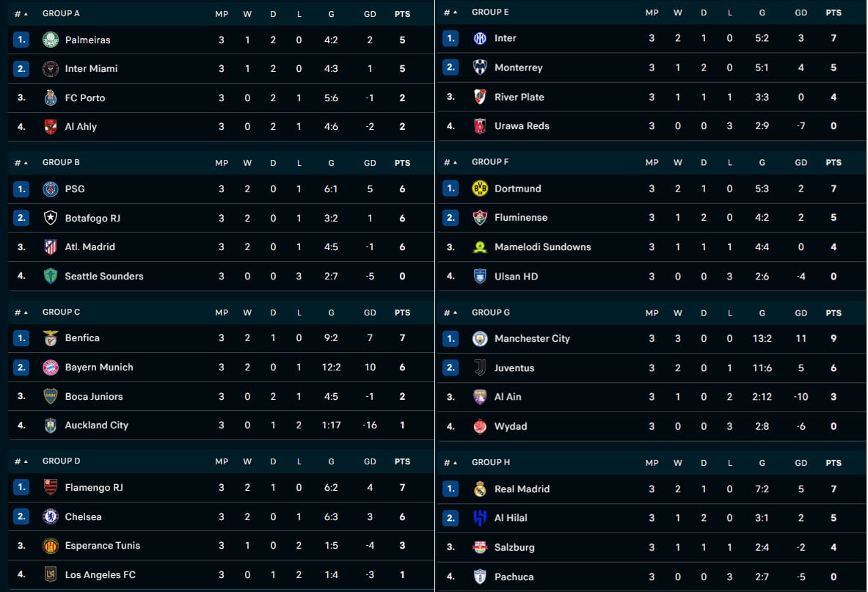Open Manchester City team link
The height and width of the screenshot is (592, 868).
pyautogui.click(x=532, y=339)
